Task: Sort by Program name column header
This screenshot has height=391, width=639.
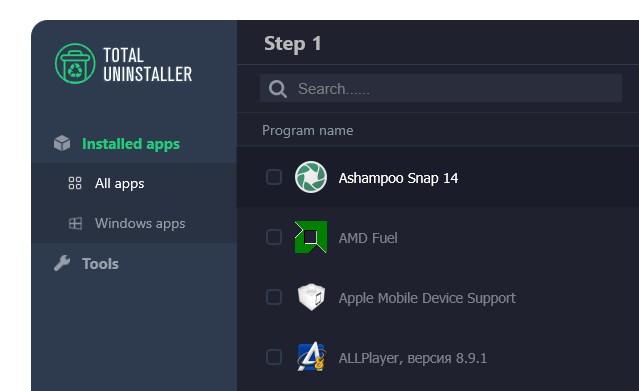Action: (308, 130)
